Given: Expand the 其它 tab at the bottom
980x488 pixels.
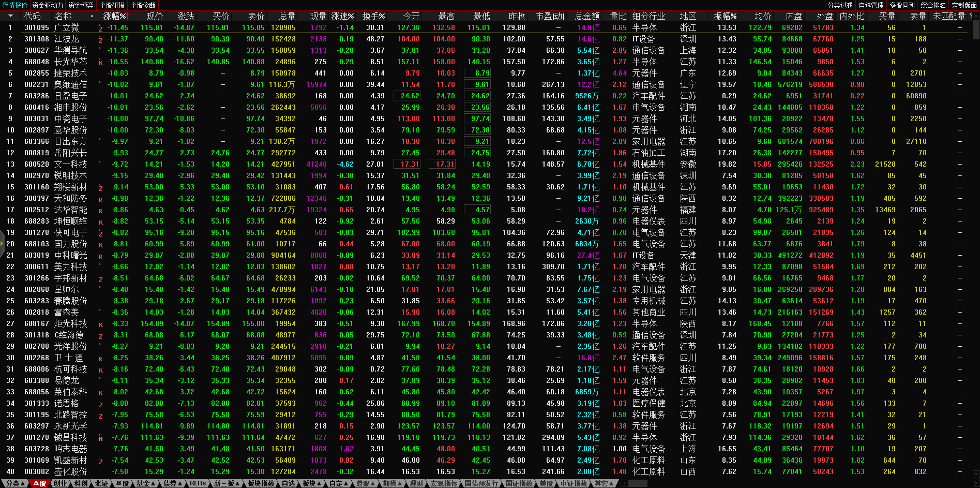Looking at the screenshot, I should point(604,483).
